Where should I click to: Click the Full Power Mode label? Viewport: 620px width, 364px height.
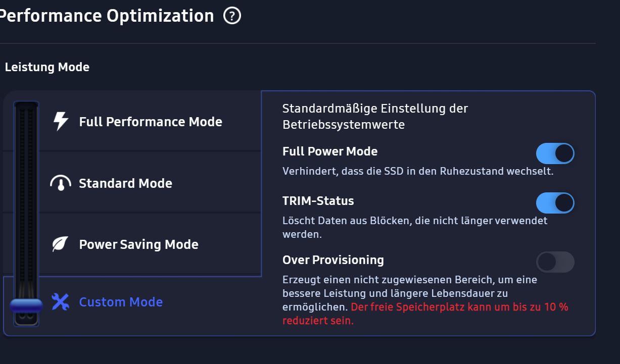coord(329,151)
